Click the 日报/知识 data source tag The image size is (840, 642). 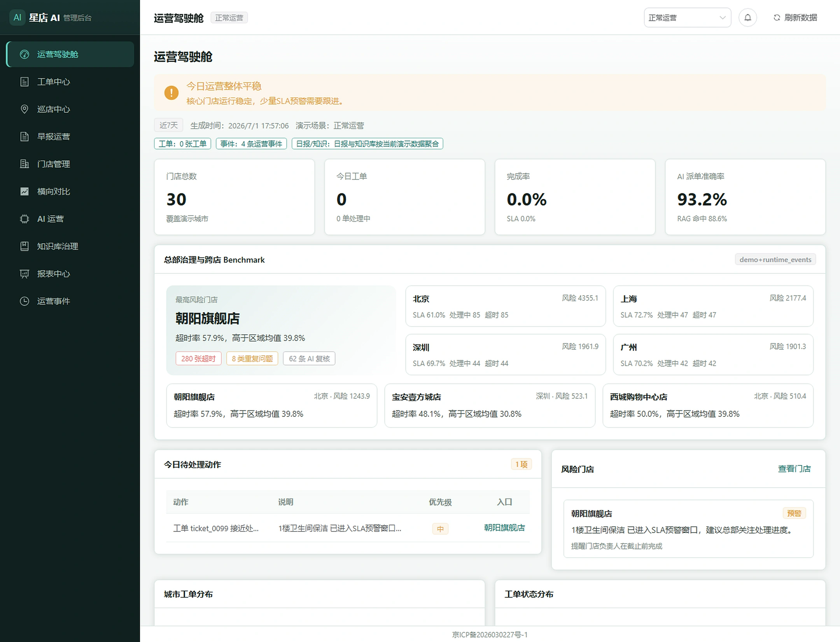[367, 144]
